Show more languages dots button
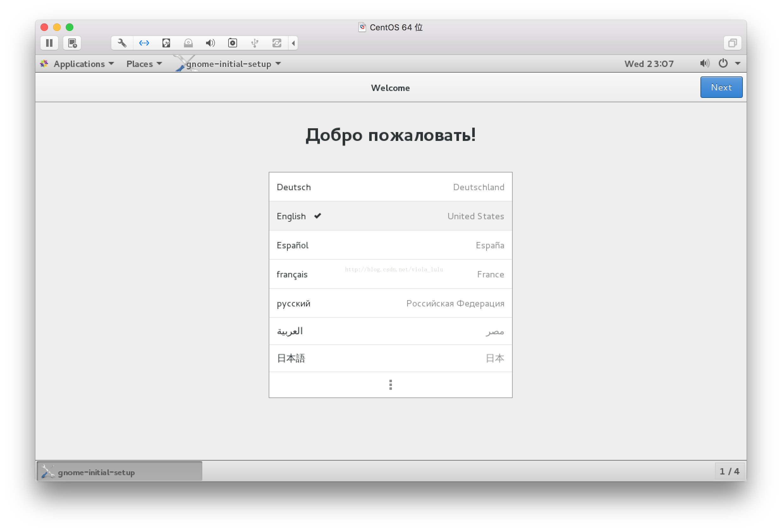 (x=390, y=385)
